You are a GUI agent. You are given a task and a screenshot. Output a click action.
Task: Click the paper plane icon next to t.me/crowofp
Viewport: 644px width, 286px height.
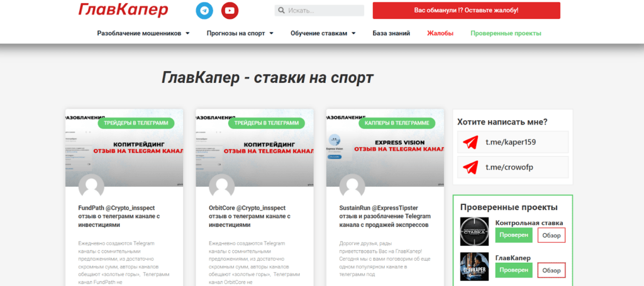[470, 167]
